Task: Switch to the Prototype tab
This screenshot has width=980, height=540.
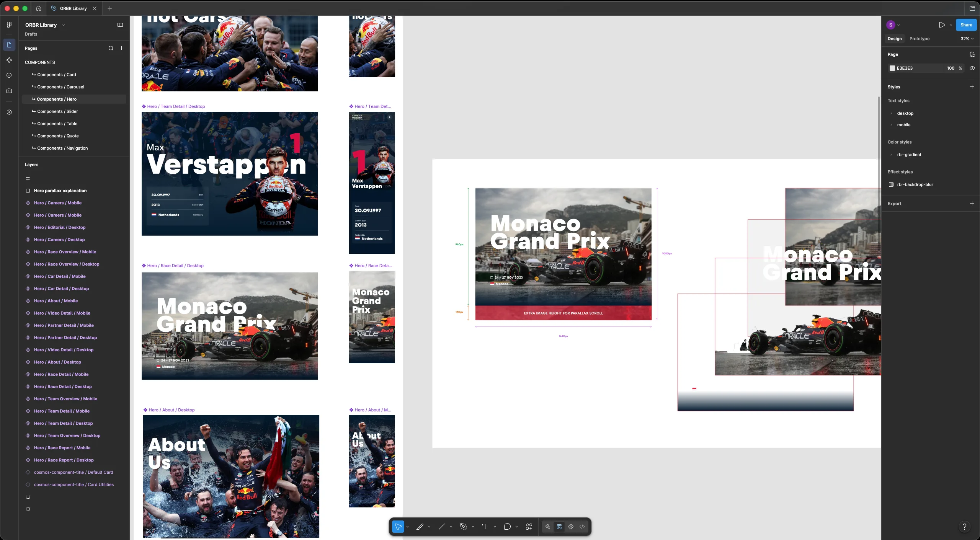Action: point(919,39)
